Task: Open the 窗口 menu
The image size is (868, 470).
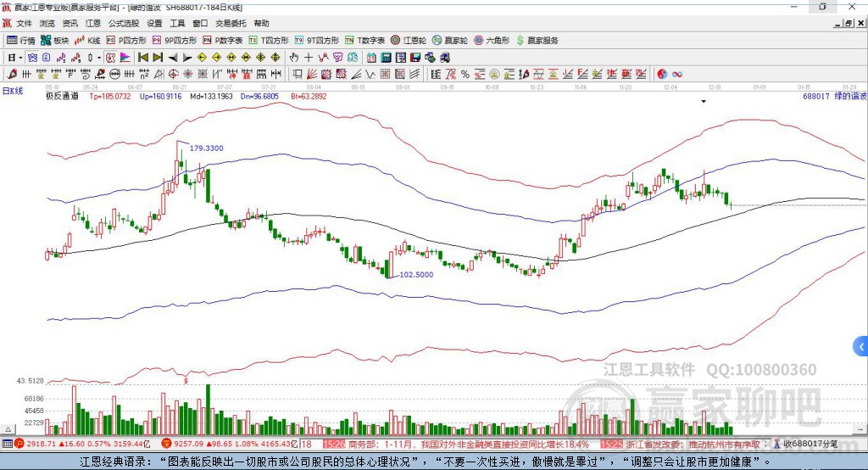Action: click(200, 23)
